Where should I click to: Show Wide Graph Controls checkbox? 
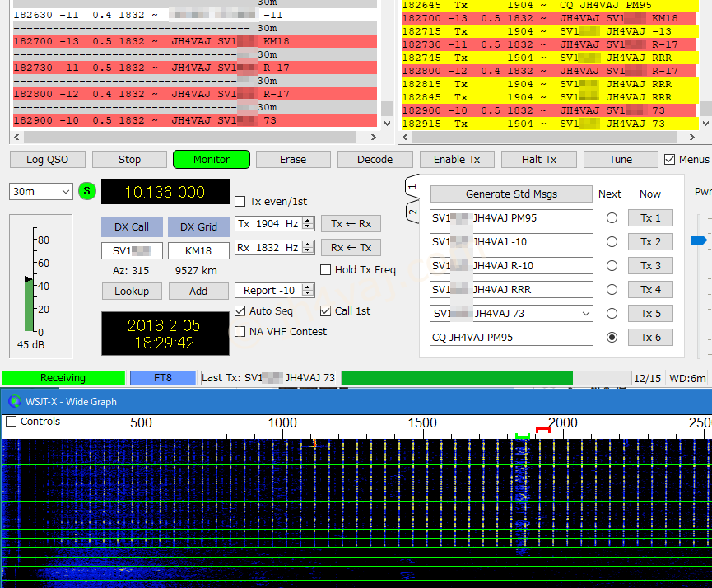(11, 421)
